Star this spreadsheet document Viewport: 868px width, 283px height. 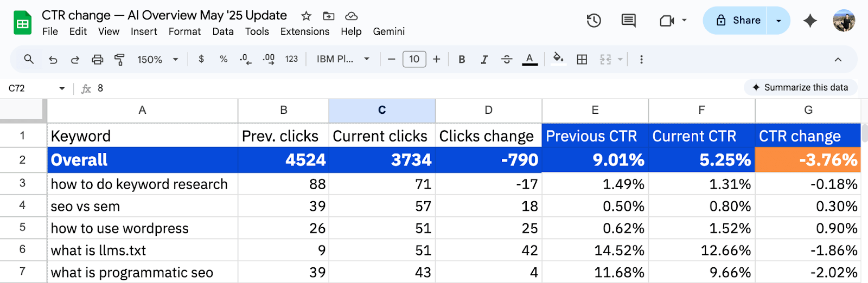[307, 16]
